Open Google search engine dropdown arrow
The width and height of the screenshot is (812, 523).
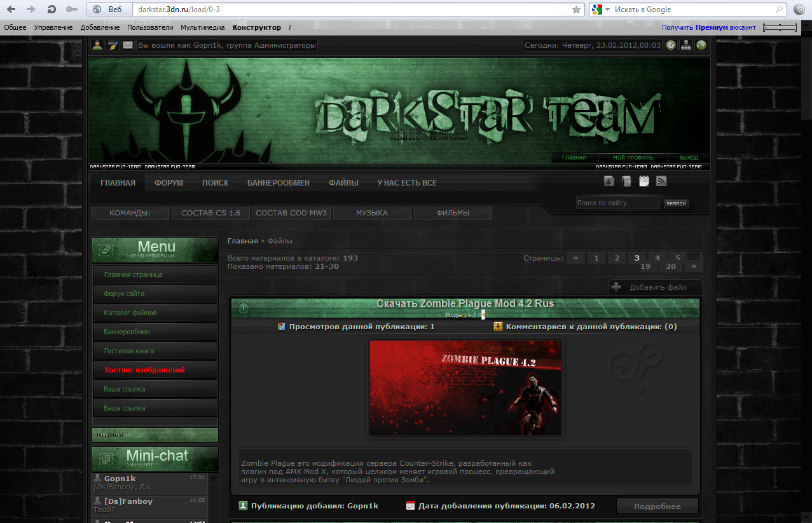pos(607,10)
